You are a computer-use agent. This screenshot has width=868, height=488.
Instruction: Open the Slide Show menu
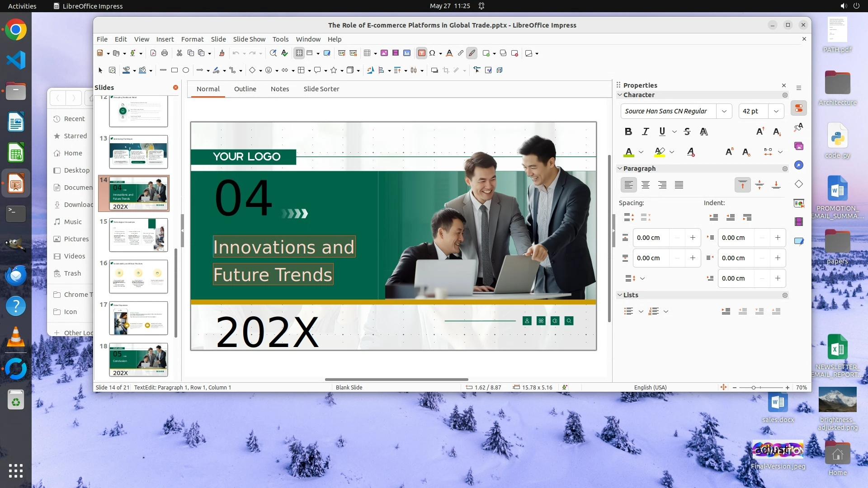tap(249, 39)
